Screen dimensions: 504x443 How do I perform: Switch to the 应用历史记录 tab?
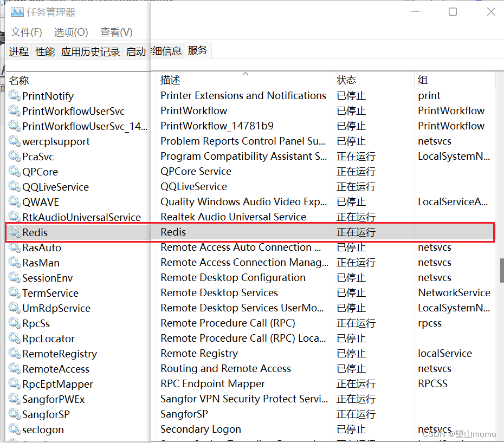pos(91,51)
